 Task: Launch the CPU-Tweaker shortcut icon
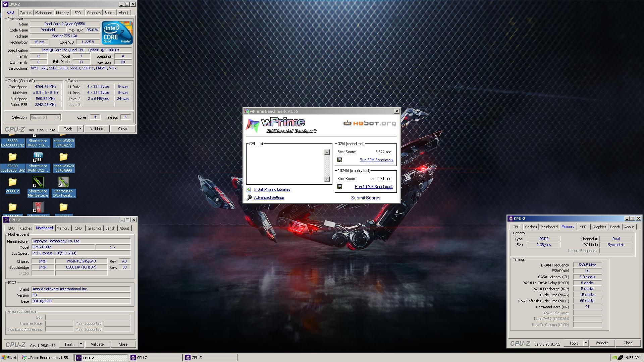[63, 182]
